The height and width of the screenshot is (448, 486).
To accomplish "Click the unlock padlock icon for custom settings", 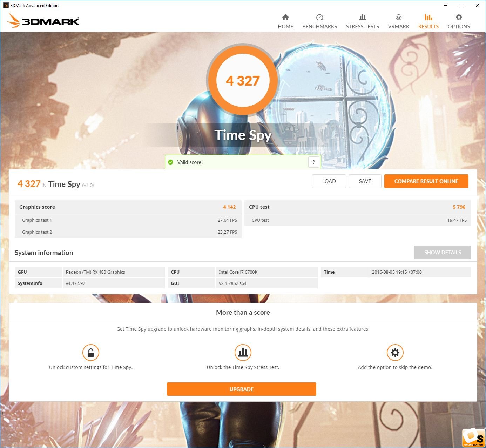I will [91, 352].
